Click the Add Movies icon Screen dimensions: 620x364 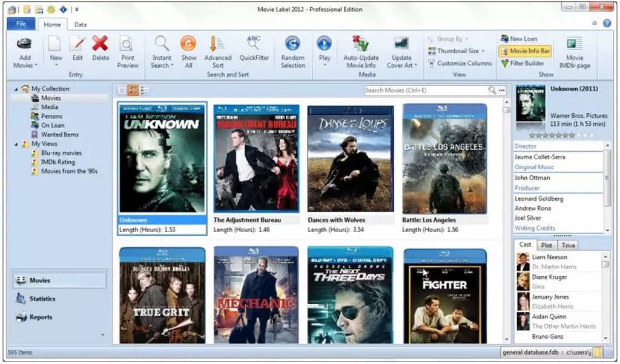24,44
